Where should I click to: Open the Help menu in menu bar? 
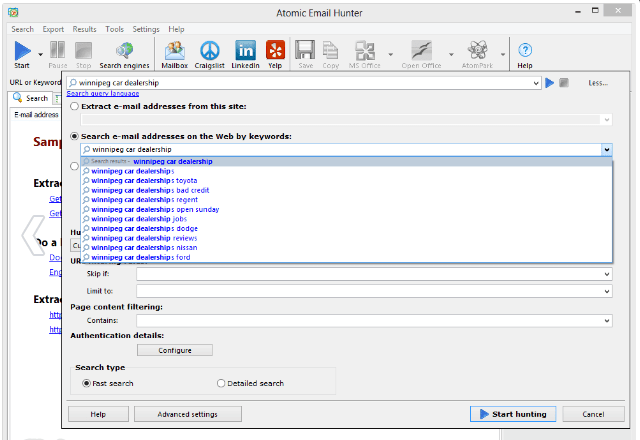(176, 29)
